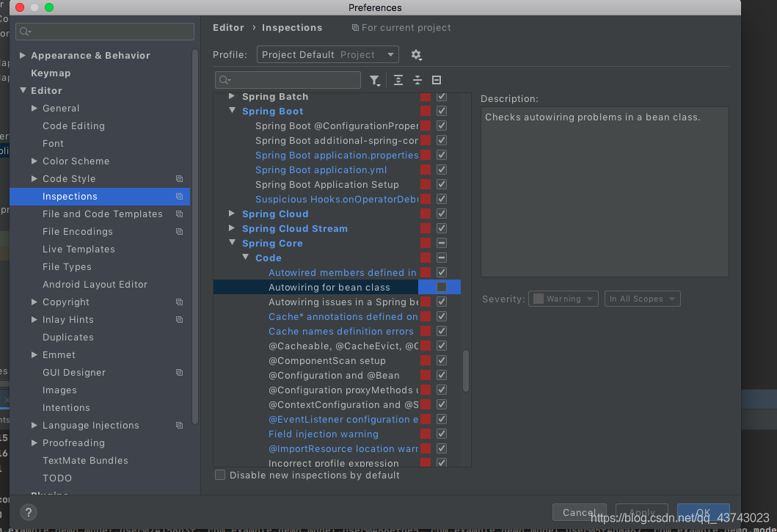Click the Collapse All tree icon
The height and width of the screenshot is (532, 777).
[417, 80]
